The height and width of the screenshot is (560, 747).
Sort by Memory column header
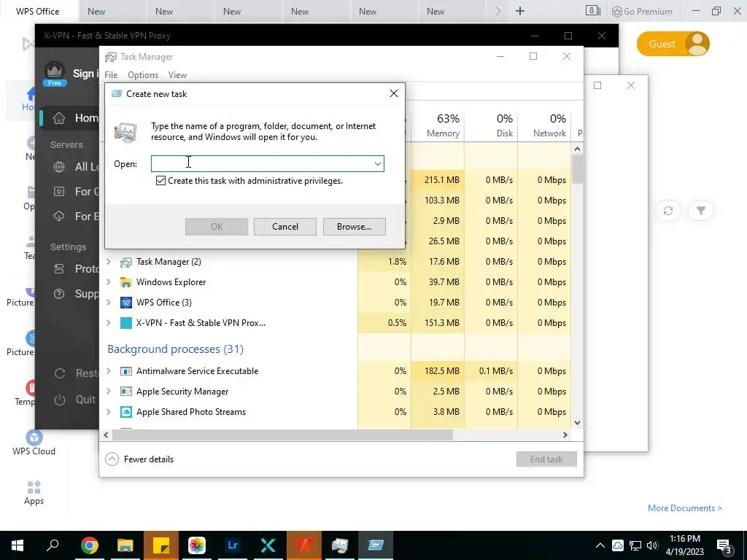coord(438,125)
